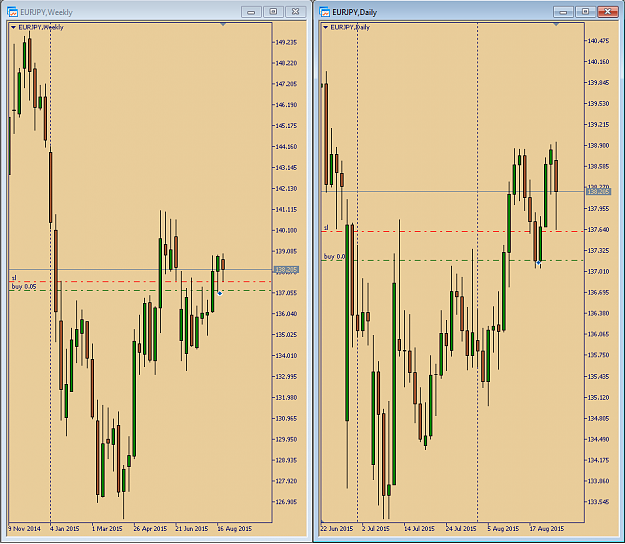
Task: Select the green buy 0.05 label in Weekly chart
Action: coord(24,287)
